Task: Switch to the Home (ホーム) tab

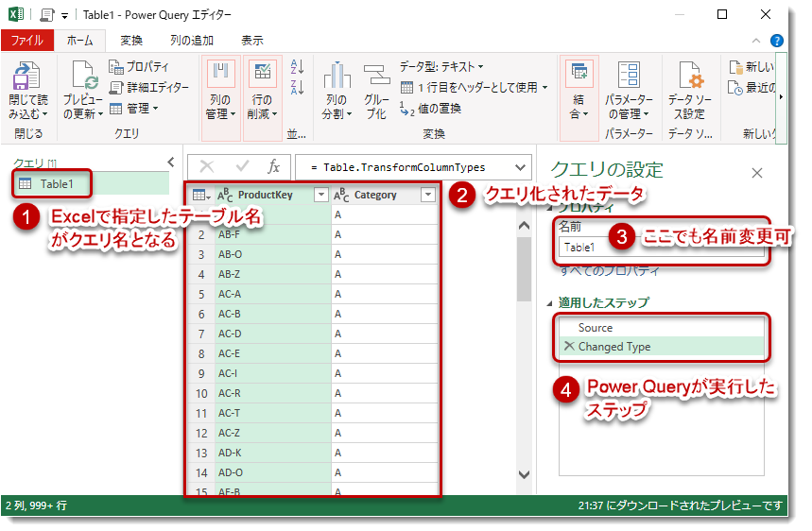Action: [x=79, y=41]
